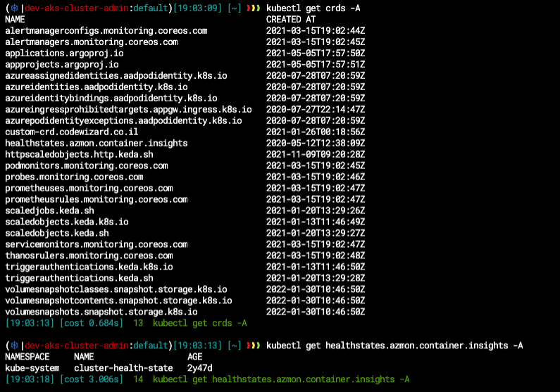Click timestamp 2021-01-13T11:46:49Z
This screenshot has height=392, width=560.
316,222
